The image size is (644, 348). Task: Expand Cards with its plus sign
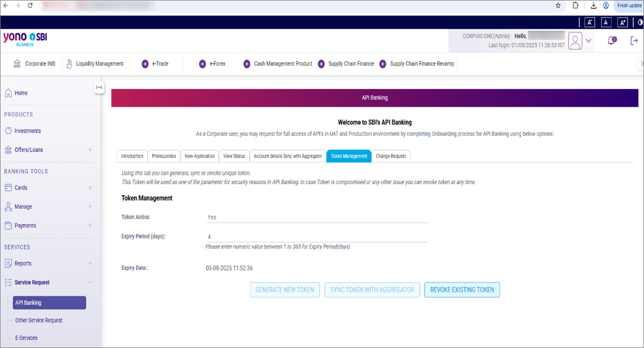click(90, 188)
